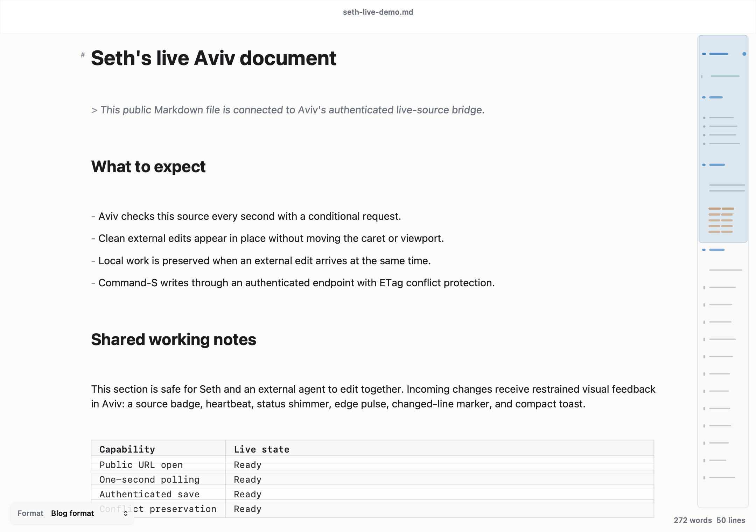Click the heading level hash marker
Viewport: 756px width, 532px height.
(83, 55)
